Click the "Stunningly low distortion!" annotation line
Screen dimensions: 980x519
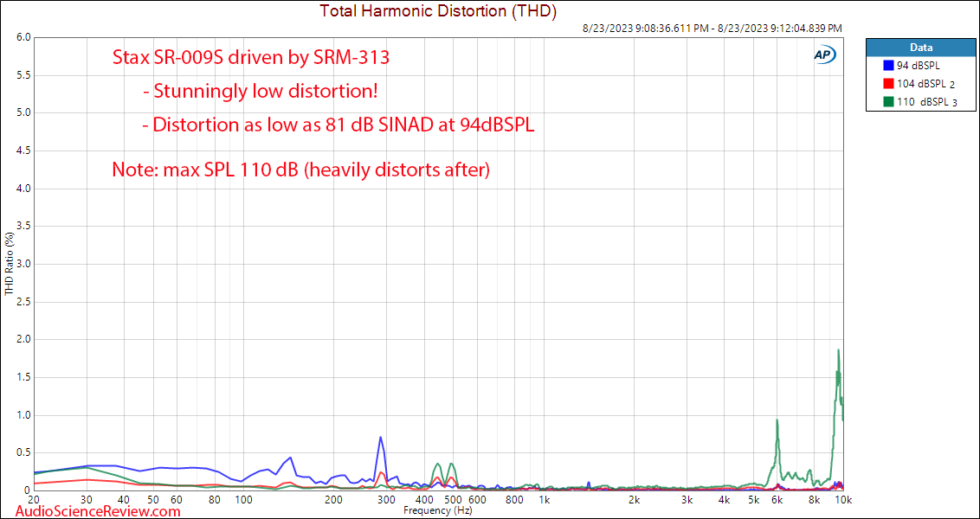pos(260,93)
